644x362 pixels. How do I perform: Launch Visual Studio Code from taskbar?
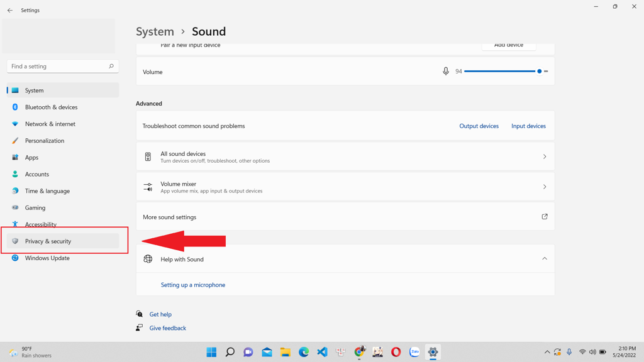pos(323,352)
